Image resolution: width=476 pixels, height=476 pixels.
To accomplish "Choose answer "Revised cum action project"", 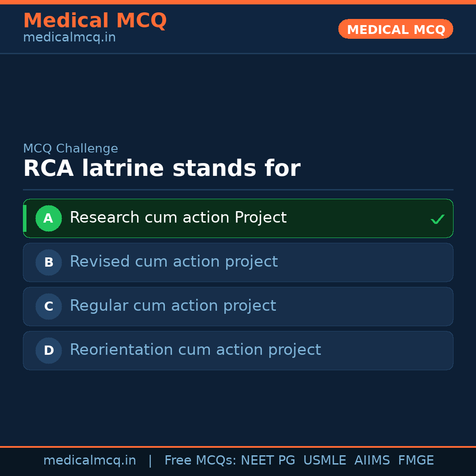I will 174,262.
